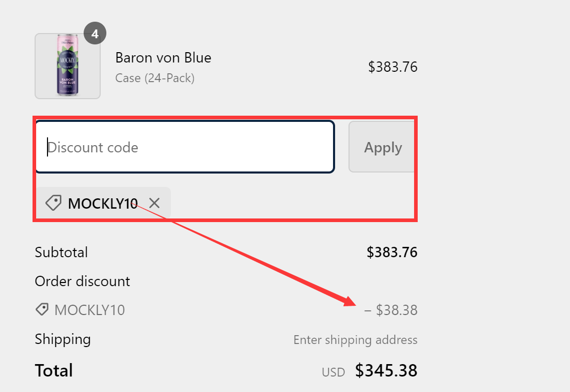Select the USD currency label
Screen dimensions: 570x392
333,371
